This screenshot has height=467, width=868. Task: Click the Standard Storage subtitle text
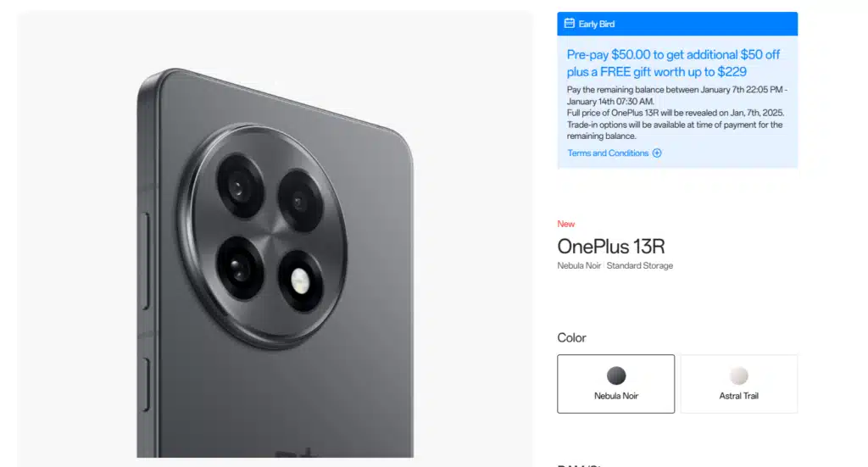(640, 265)
